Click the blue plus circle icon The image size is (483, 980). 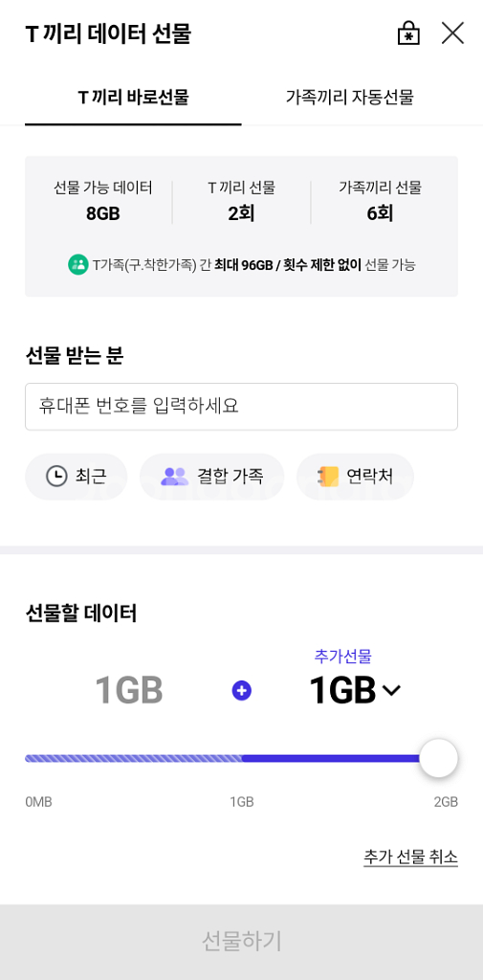click(x=241, y=691)
